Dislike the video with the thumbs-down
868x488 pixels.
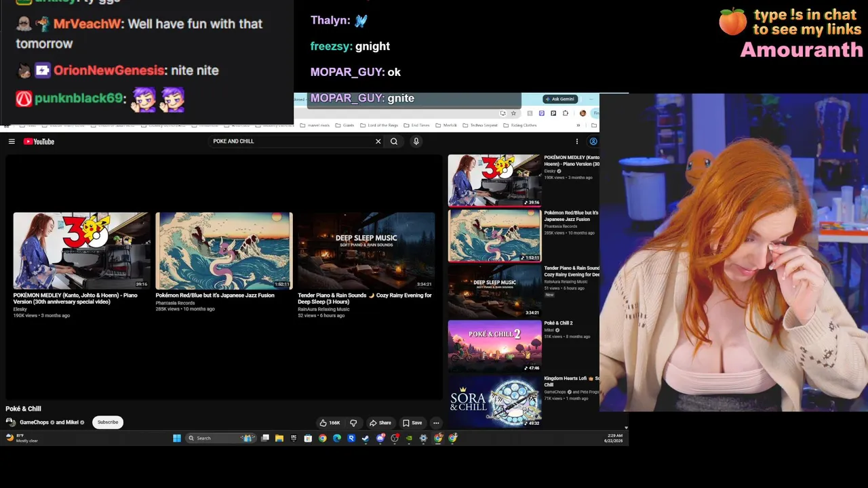[x=353, y=423]
